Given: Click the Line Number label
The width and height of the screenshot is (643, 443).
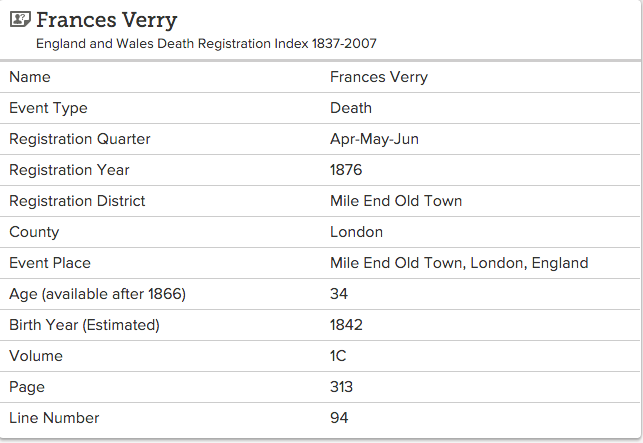Looking at the screenshot, I should (54, 418).
